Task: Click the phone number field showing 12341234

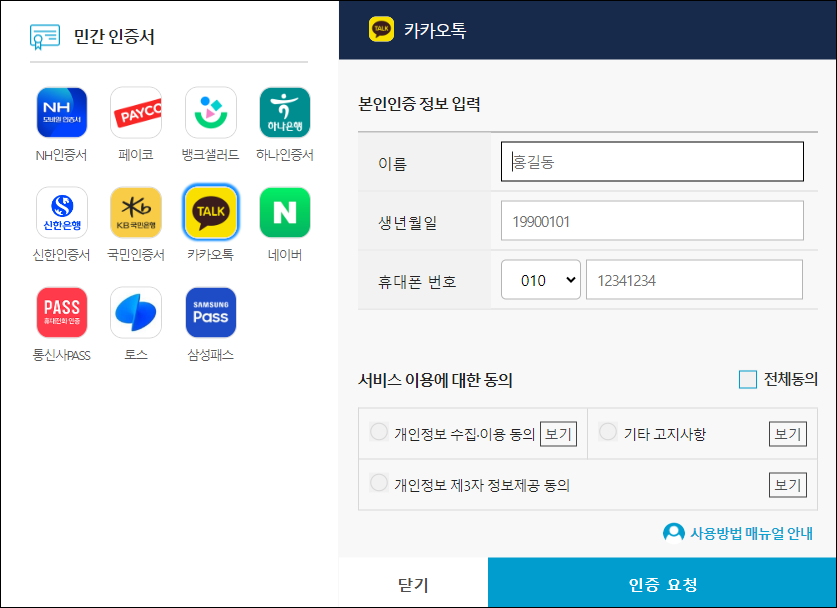Action: (694, 280)
